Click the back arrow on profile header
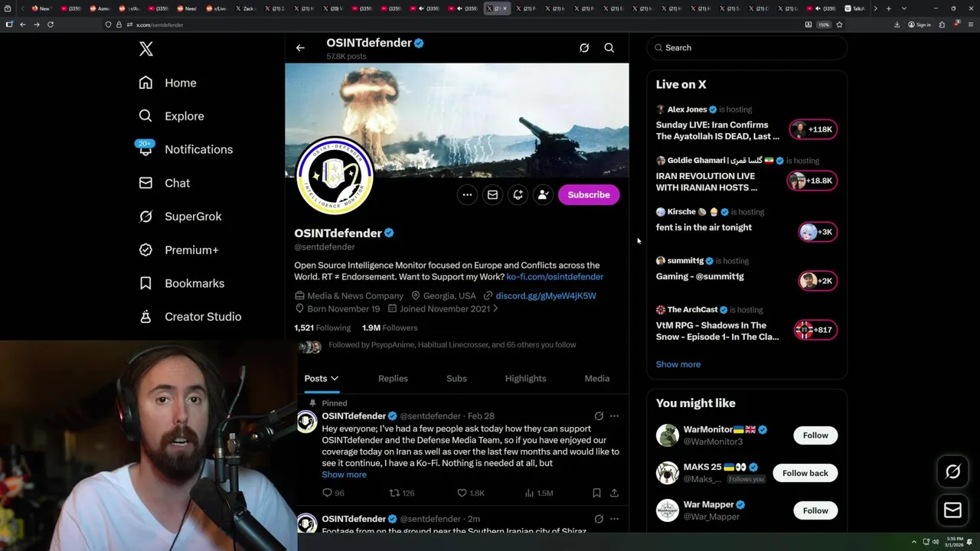The width and height of the screenshot is (980, 551). (x=300, y=47)
